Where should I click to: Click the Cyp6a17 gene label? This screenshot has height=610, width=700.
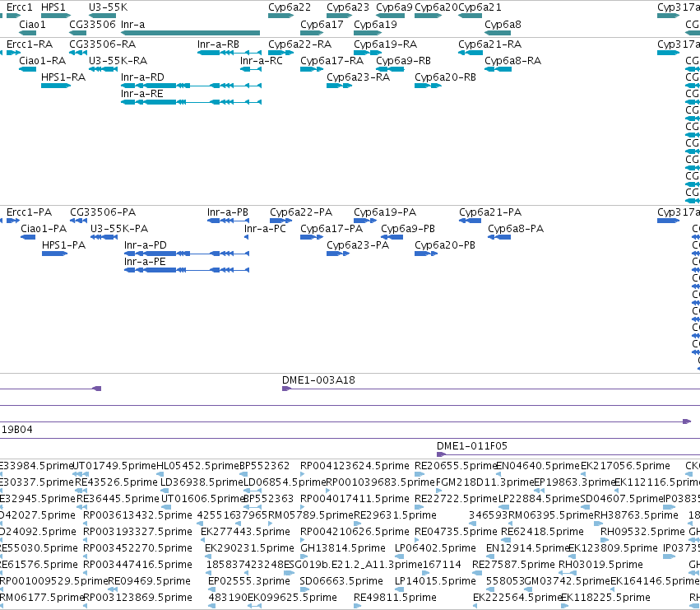(x=322, y=24)
